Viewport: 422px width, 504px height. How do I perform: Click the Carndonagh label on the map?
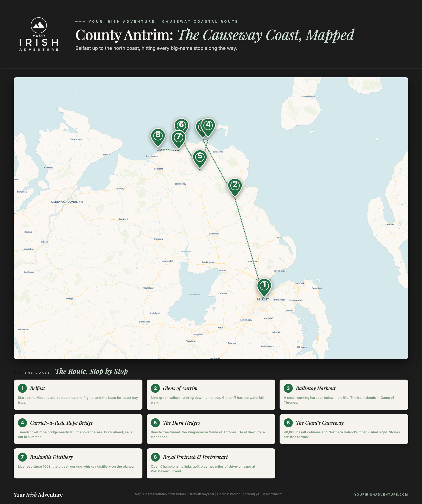(x=76, y=139)
